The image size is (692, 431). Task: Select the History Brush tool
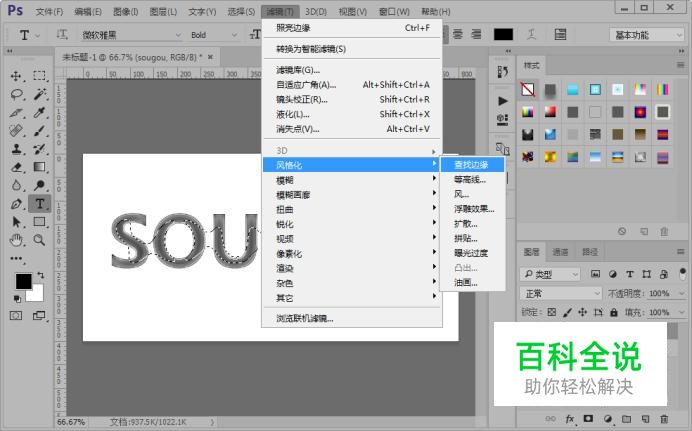pyautogui.click(x=39, y=149)
